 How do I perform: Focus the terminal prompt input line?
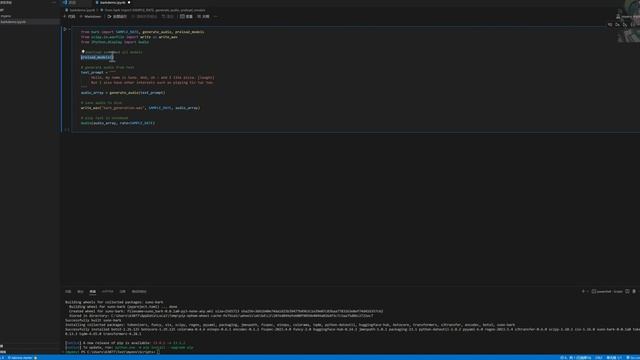pyautogui.click(x=112, y=351)
